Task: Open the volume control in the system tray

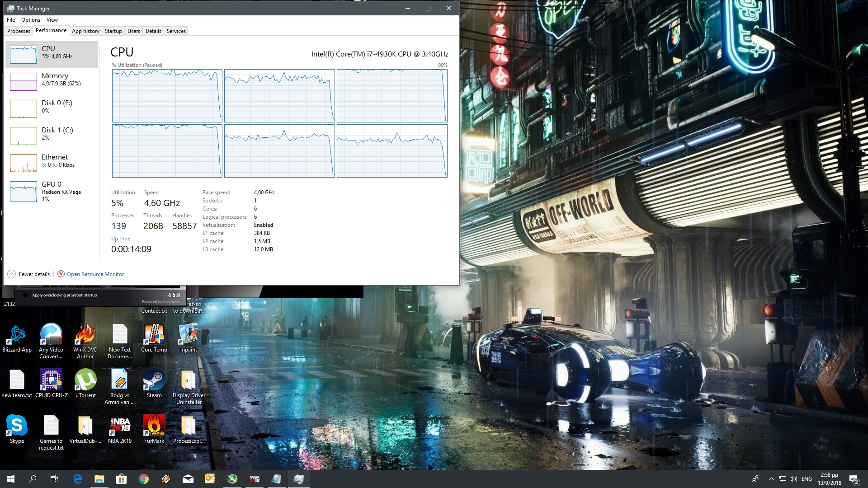Action: [x=793, y=479]
